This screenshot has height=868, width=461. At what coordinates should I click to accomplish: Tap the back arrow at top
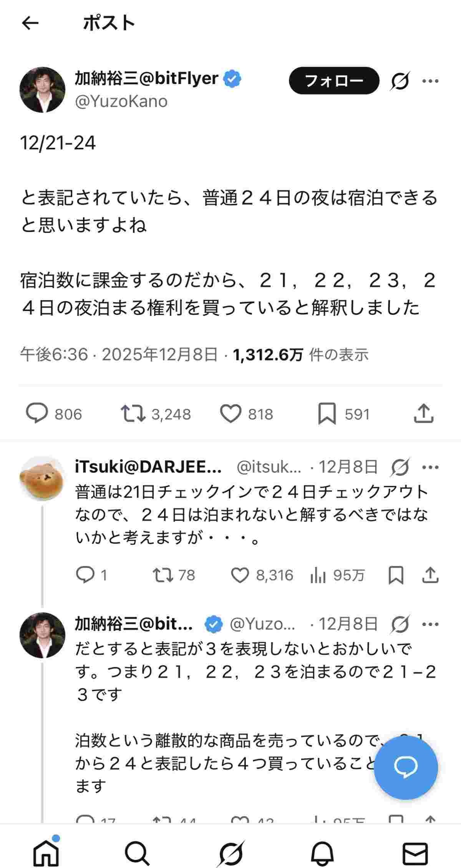[x=30, y=23]
